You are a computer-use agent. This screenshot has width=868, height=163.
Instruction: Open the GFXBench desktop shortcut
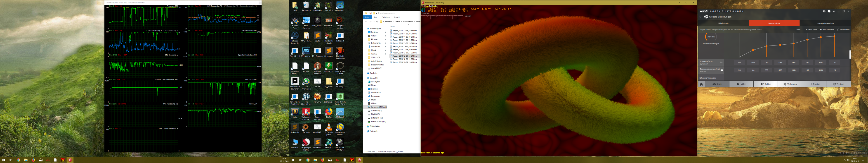click(x=340, y=113)
